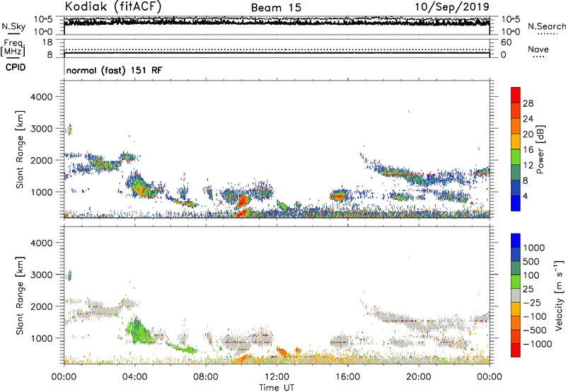Select the 'Time UT' axis title

click(277, 388)
